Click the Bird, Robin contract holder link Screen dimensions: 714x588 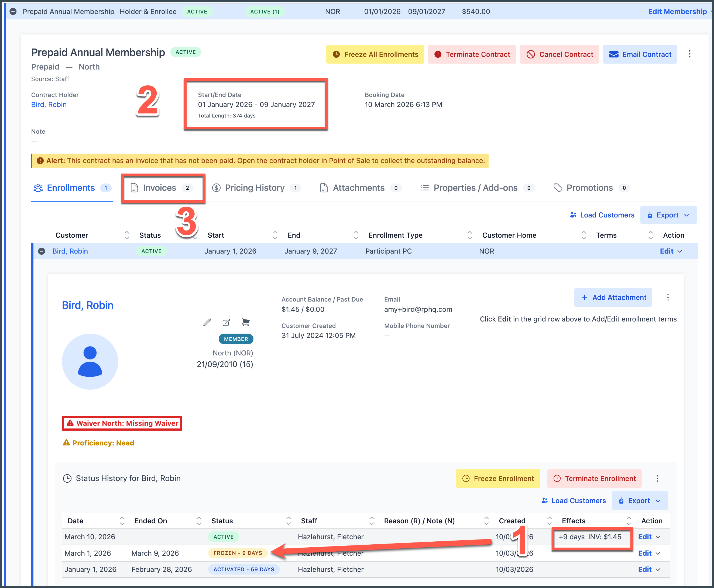tap(49, 105)
